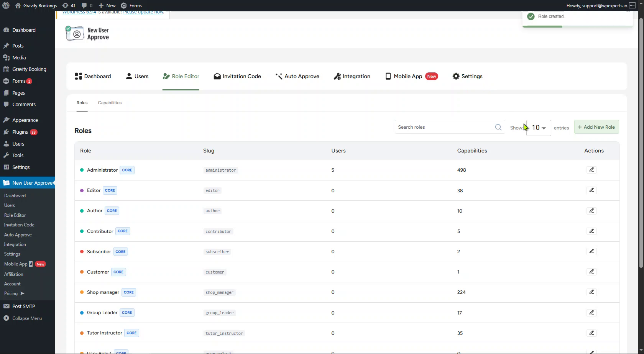Open the Howdy account menu
This screenshot has height=354, width=644.
pos(600,5)
